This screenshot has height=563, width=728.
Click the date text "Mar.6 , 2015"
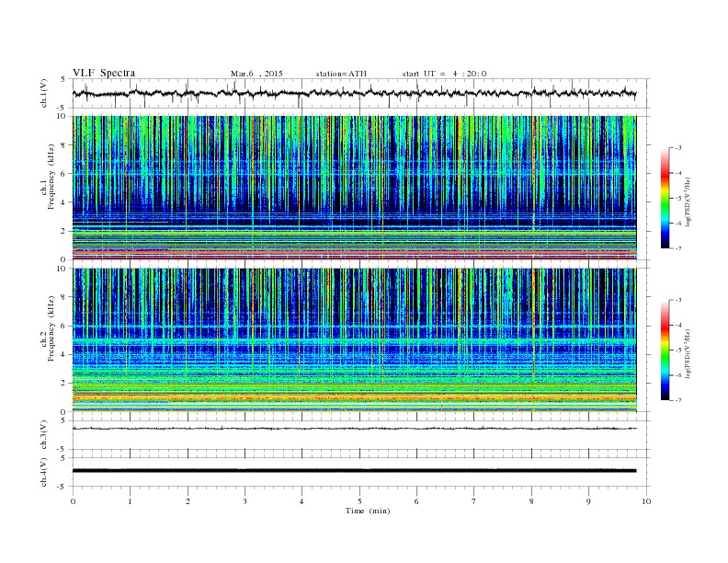(x=256, y=74)
